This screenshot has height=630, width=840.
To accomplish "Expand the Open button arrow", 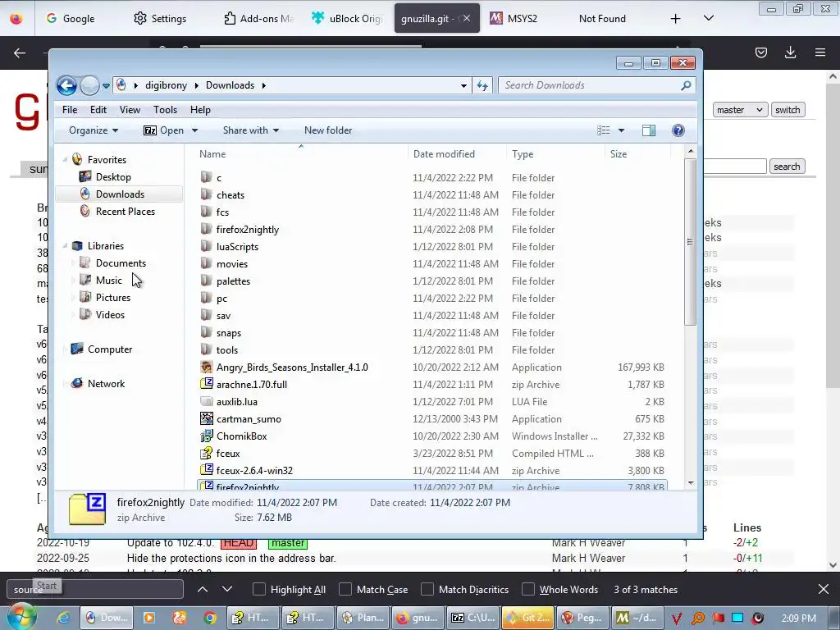I will tap(194, 130).
